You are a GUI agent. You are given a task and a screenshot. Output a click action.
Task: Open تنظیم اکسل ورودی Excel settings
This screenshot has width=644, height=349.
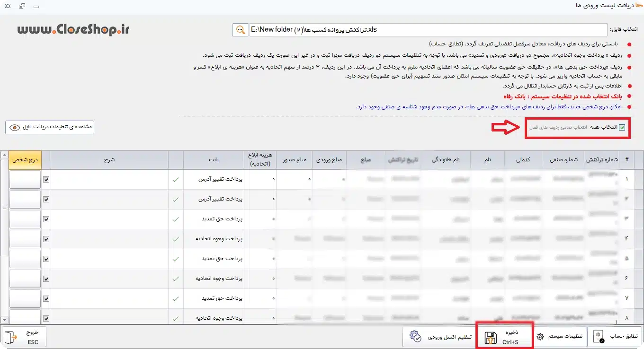coord(440,337)
